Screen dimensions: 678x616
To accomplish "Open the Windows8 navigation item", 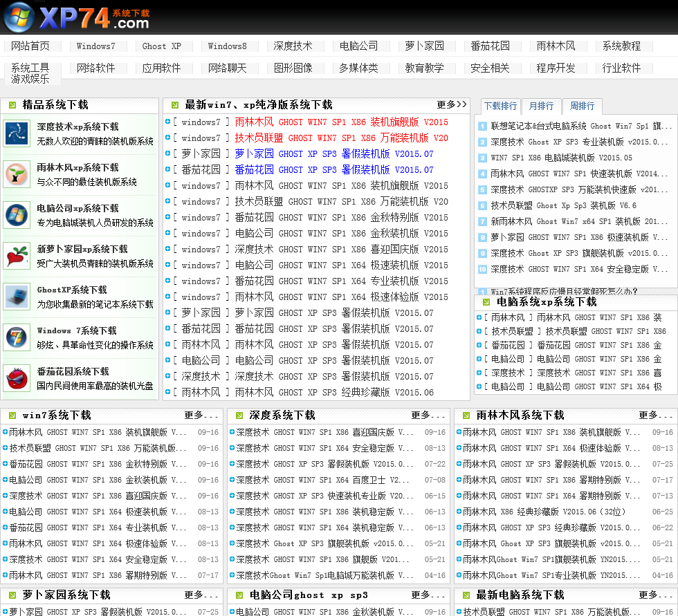I will 228,46.
